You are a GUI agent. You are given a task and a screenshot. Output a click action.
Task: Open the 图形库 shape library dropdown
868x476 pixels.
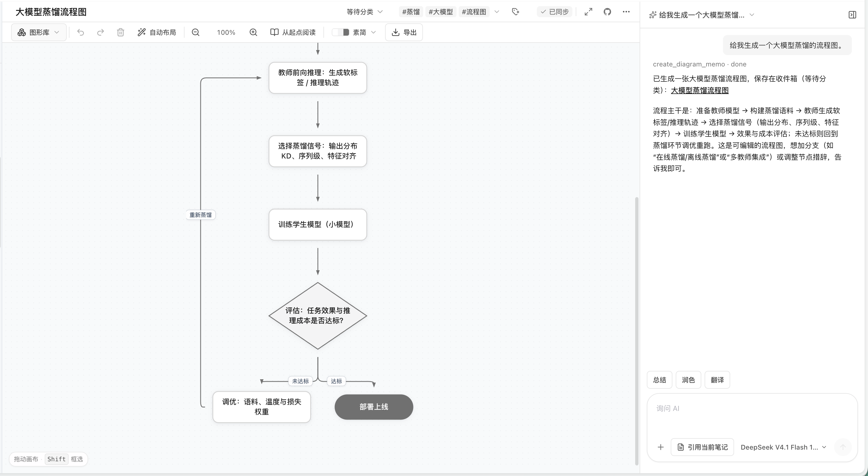click(x=39, y=32)
